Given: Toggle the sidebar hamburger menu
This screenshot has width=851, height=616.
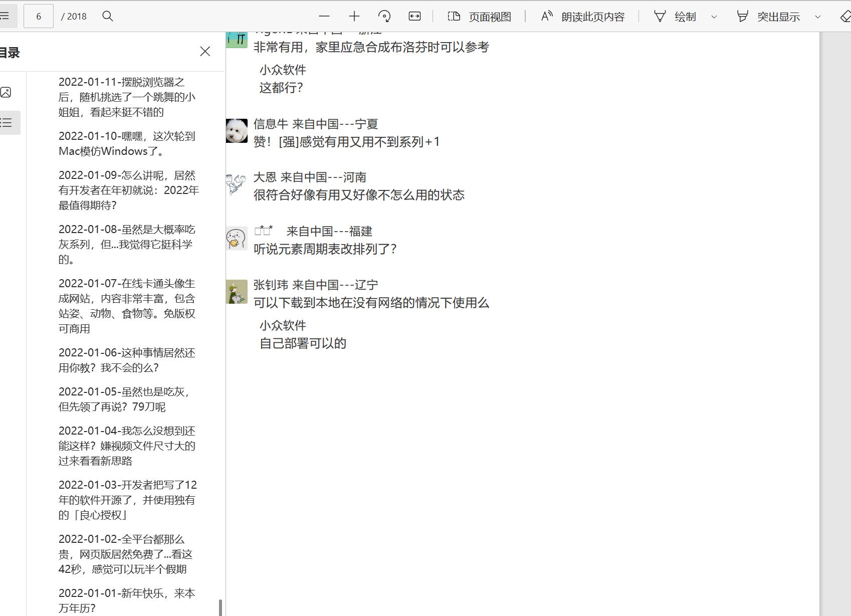Looking at the screenshot, I should point(5,16).
